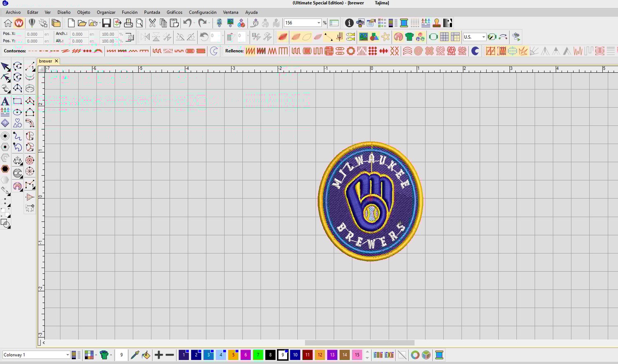Select the eyedropper color picker
Image resolution: width=618 pixels, height=364 pixels.
coord(135,355)
